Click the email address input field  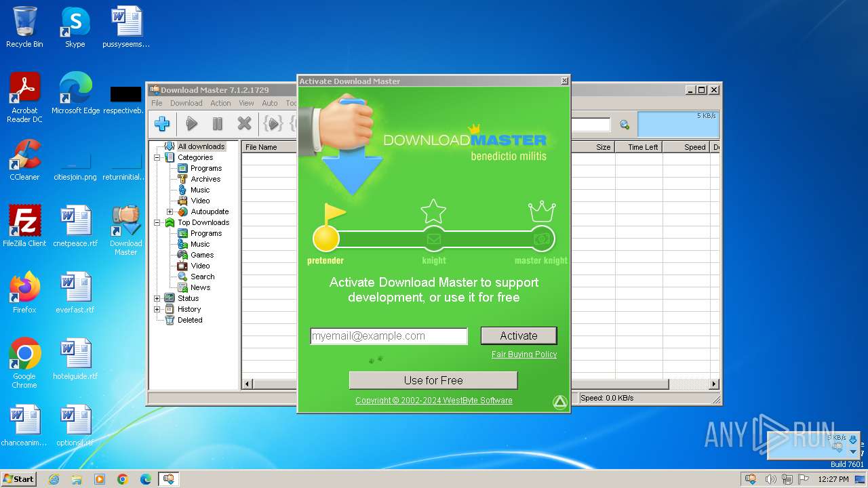coord(389,336)
